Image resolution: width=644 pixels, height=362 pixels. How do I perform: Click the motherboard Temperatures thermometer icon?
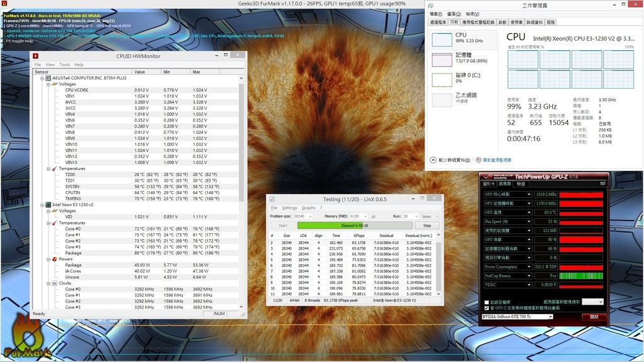click(x=55, y=168)
